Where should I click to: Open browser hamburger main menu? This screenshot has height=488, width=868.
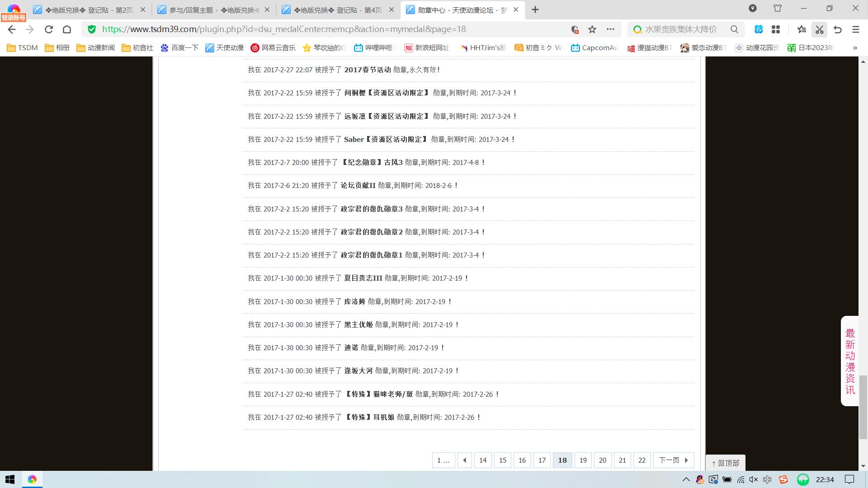click(855, 29)
